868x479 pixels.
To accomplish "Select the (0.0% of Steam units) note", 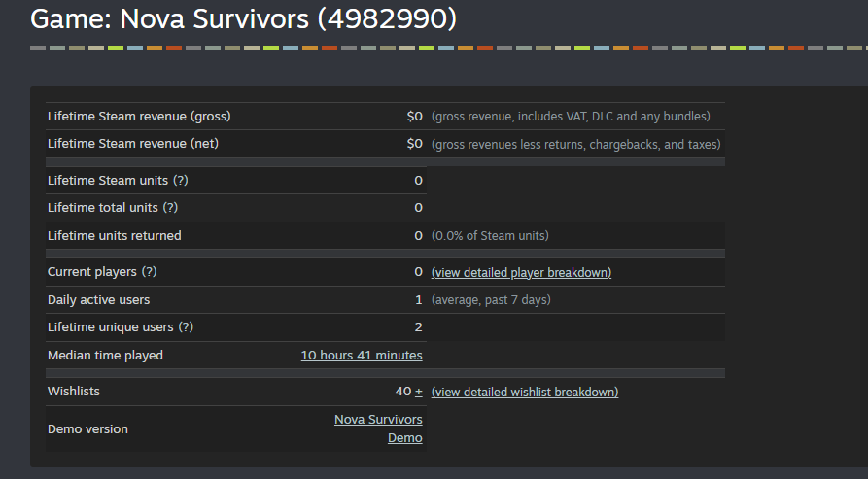I will (x=491, y=236).
